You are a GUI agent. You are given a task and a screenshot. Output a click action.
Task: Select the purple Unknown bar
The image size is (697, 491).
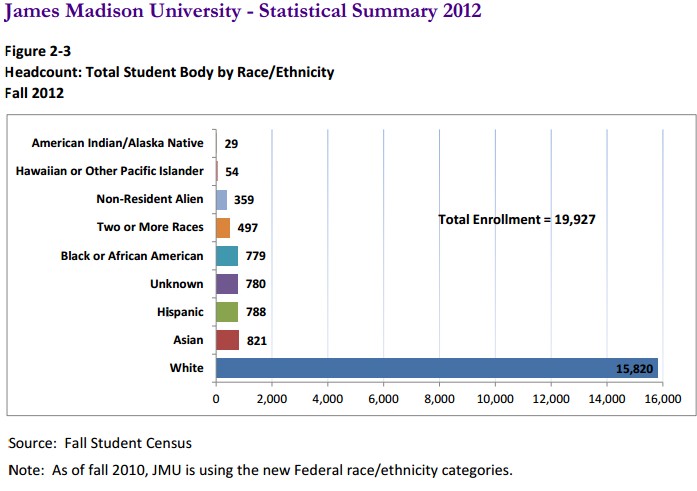[x=227, y=284]
